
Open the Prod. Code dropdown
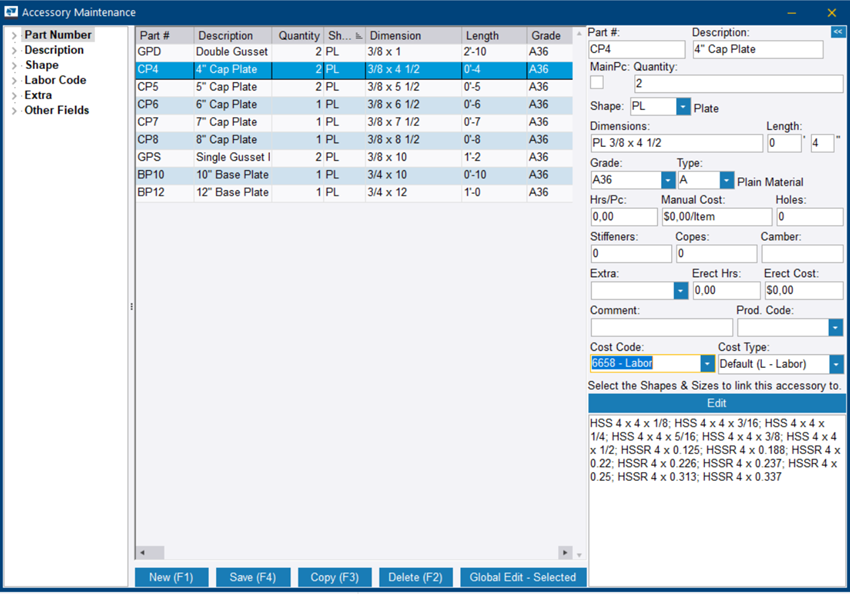(x=835, y=326)
